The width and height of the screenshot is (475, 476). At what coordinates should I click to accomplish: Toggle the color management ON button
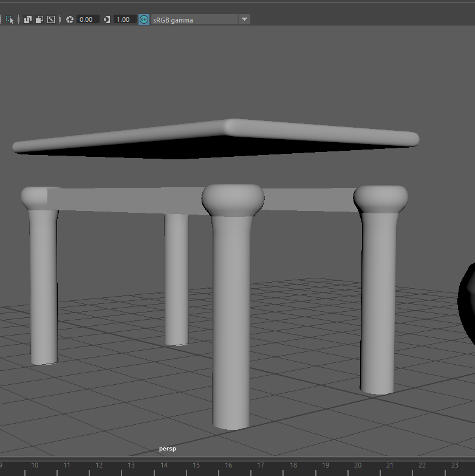[144, 19]
